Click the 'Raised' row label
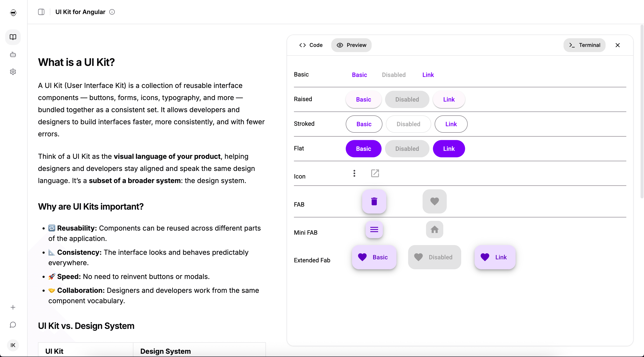Screen dimensions: 644x357 click(303, 99)
